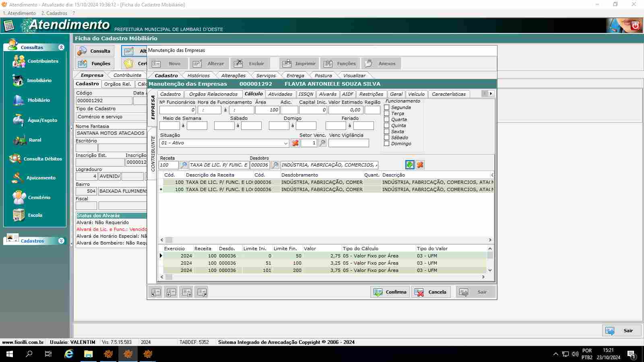The height and width of the screenshot is (362, 644).
Task: Click the power icon in header
Action: pyautogui.click(x=635, y=25)
